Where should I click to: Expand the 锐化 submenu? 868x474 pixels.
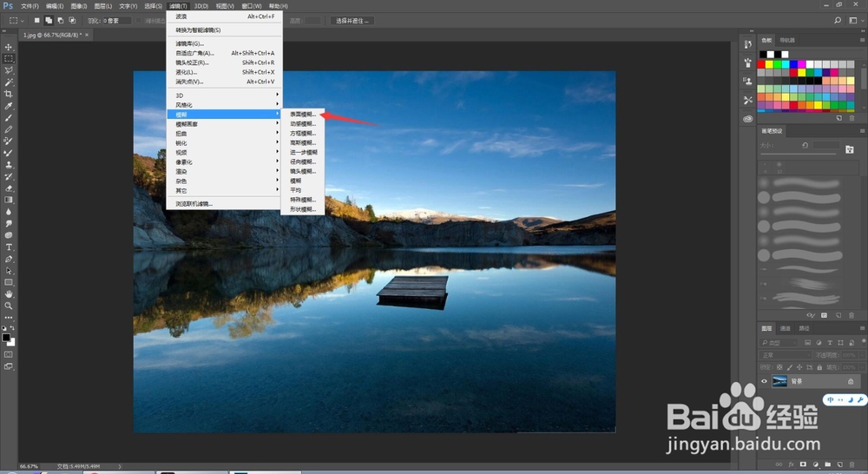pos(224,143)
